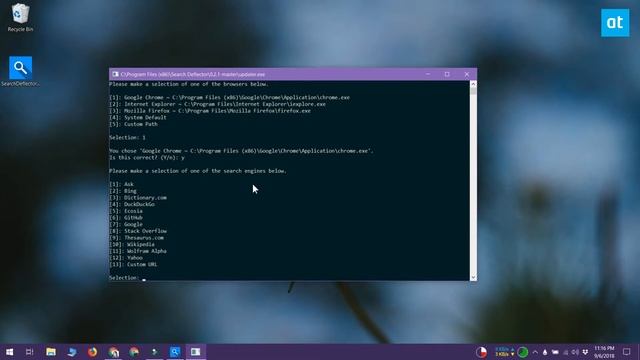Click the '[4]: DuckDuckGo' line
The height and width of the screenshot is (360, 640).
click(132, 204)
